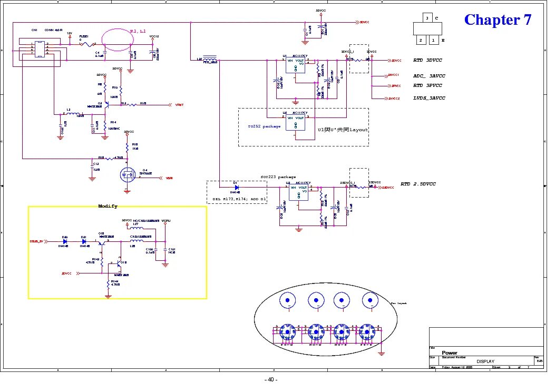555x392 pixels.
Task: Select the CN1 connector symbol
Action: 40,49
